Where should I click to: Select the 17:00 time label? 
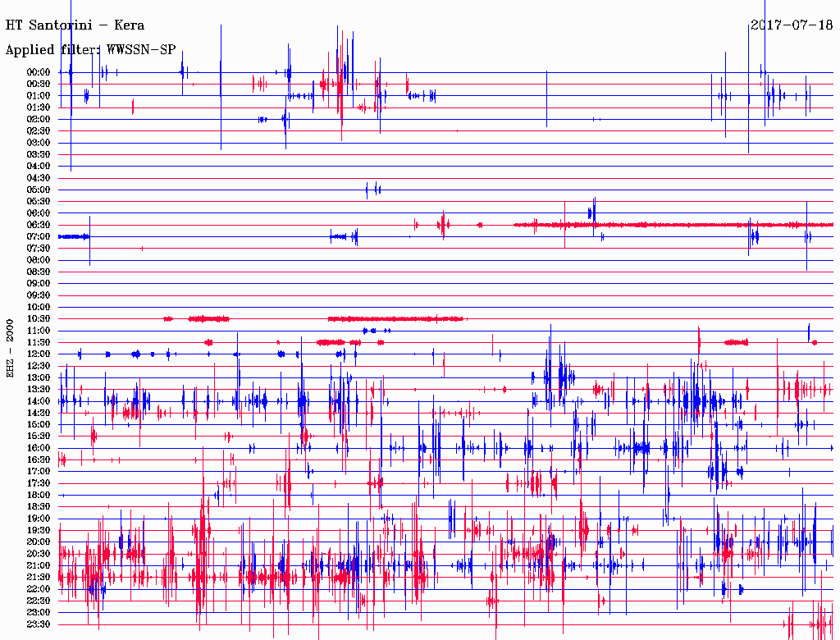39,472
